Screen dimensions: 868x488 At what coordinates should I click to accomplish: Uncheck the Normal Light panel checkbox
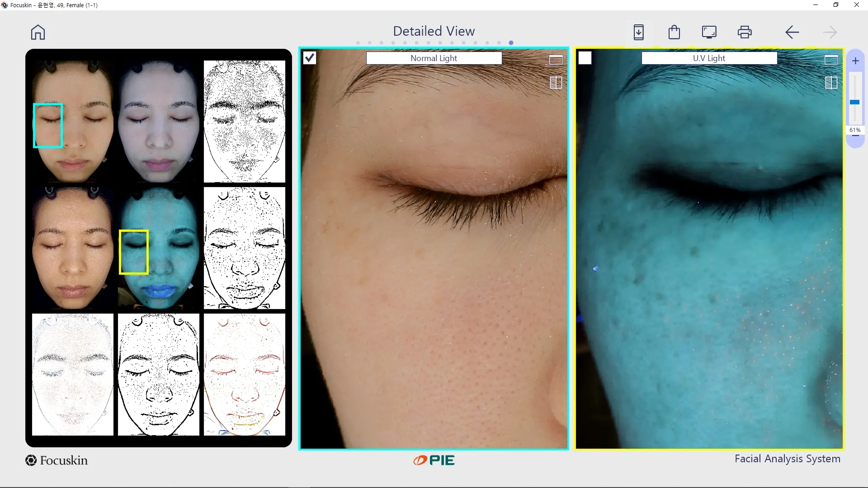point(310,58)
